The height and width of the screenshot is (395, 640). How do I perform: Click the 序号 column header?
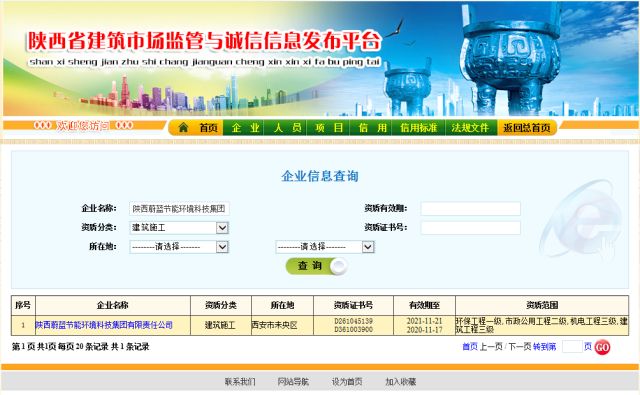click(23, 305)
